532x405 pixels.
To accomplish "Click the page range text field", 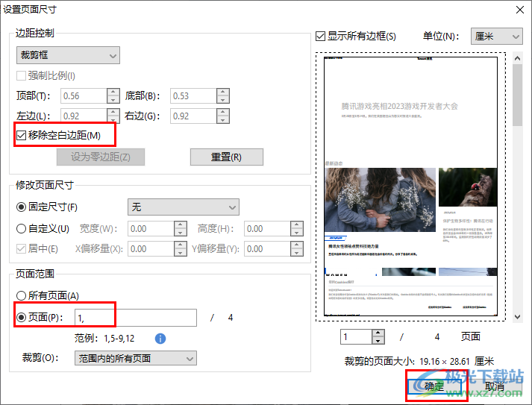I will click(x=136, y=318).
